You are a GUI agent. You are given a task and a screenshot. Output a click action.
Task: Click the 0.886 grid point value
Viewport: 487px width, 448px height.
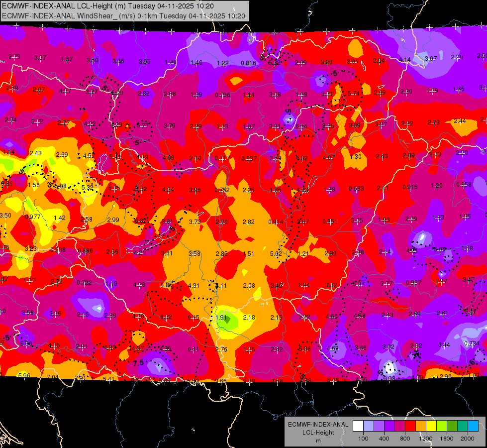point(86,251)
